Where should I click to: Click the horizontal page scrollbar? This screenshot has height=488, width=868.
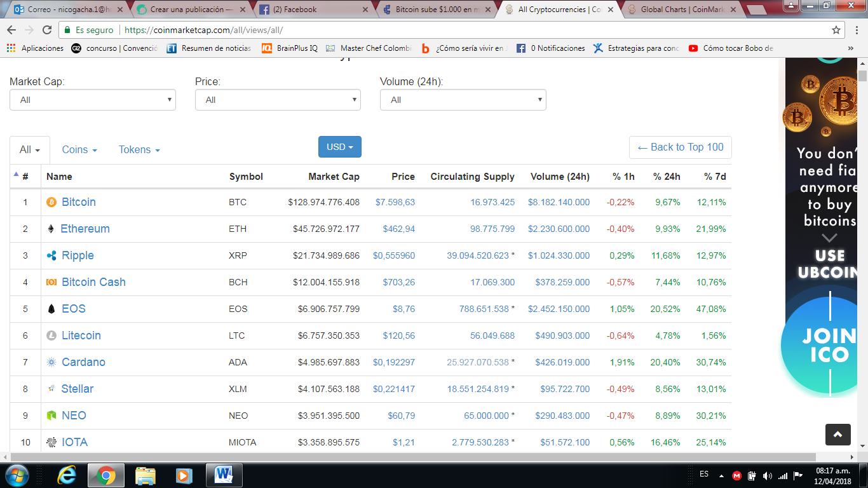(413, 457)
